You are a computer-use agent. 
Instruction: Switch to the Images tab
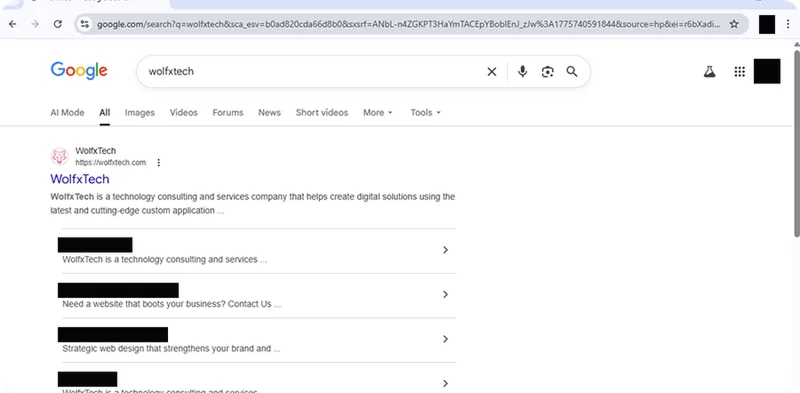[x=140, y=113]
